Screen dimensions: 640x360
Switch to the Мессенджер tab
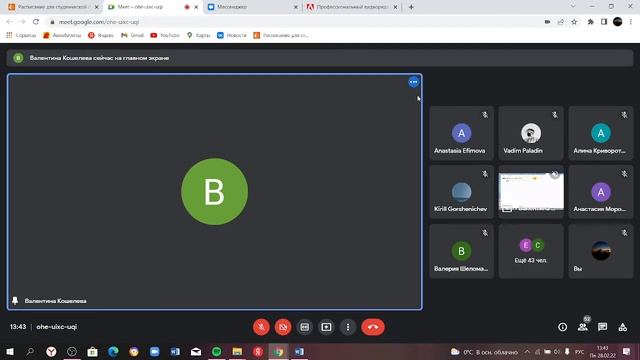252,7
